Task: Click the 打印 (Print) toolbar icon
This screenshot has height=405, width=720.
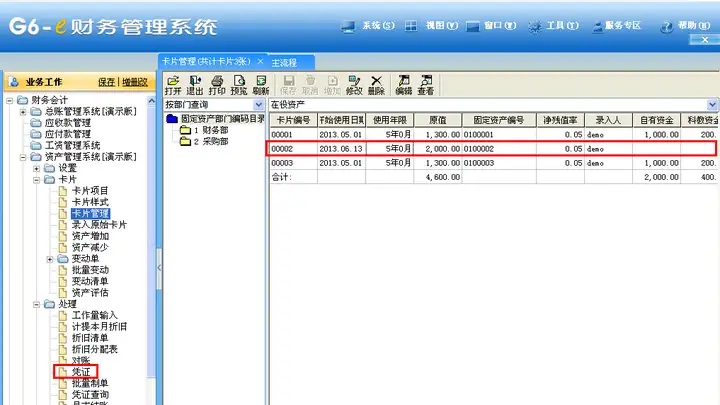Action: tap(217, 85)
